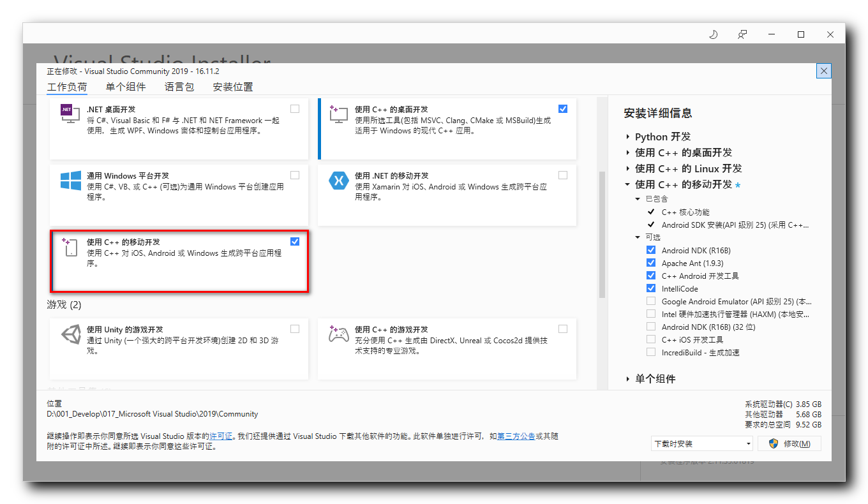
Task: Click the 游戏 (2) section heading
Action: (x=64, y=305)
